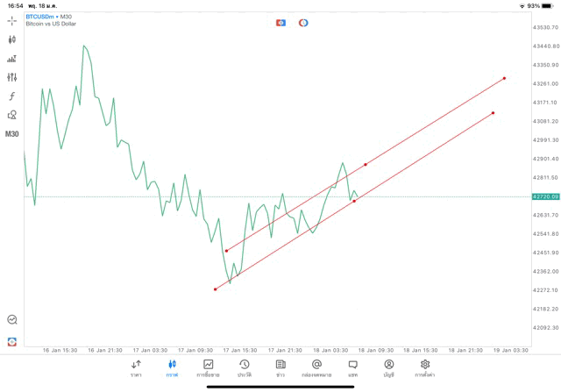Open the candlestick chart type icon
561x392 pixels.
(x=12, y=39)
